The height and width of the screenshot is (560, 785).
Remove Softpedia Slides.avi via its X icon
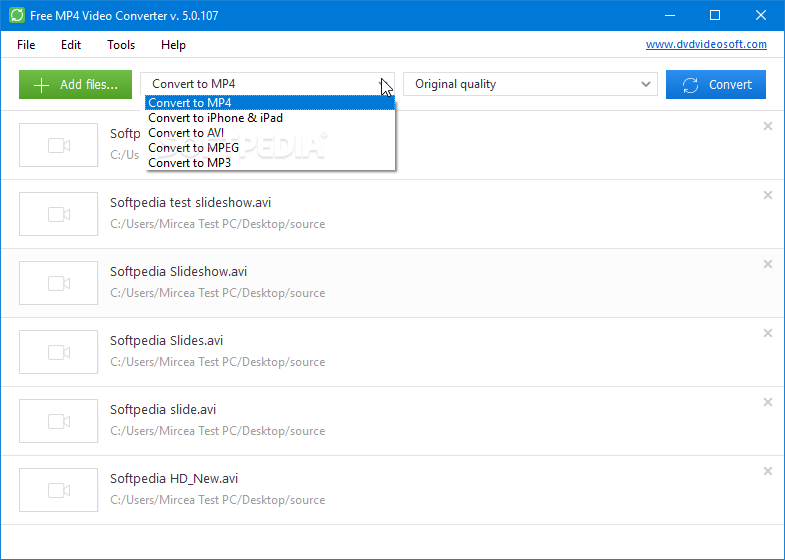[768, 333]
